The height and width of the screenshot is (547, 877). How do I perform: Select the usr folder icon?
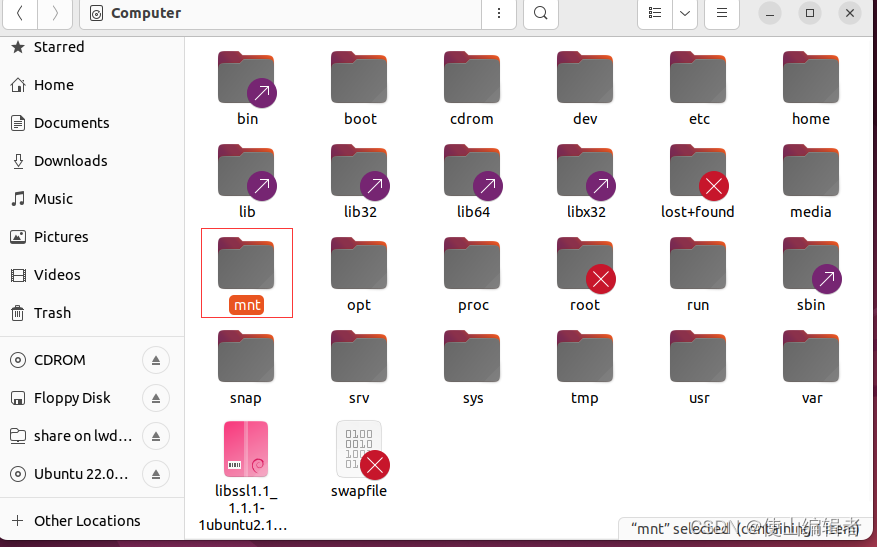pyautogui.click(x=698, y=357)
